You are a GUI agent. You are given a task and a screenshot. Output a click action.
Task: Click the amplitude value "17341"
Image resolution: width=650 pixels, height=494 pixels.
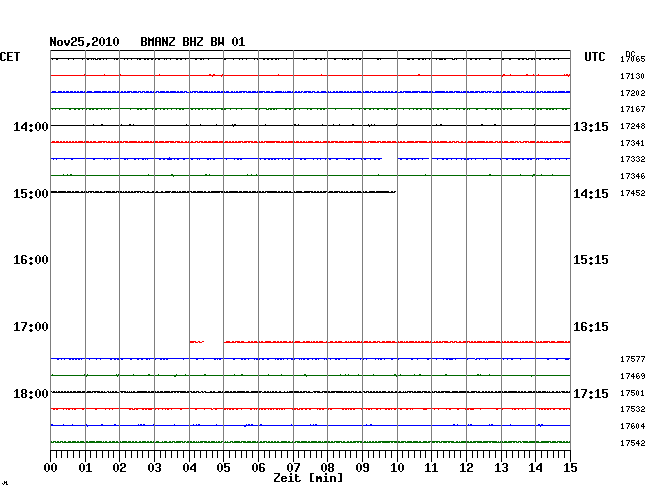(633, 143)
